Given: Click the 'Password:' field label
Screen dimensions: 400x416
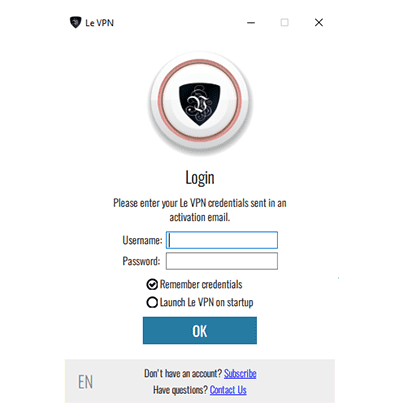Looking at the screenshot, I should (x=141, y=261).
